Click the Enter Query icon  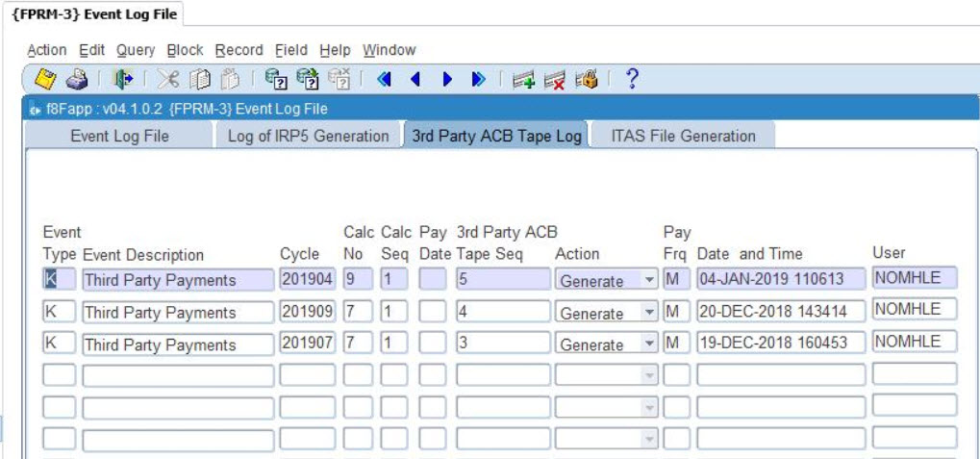(276, 80)
